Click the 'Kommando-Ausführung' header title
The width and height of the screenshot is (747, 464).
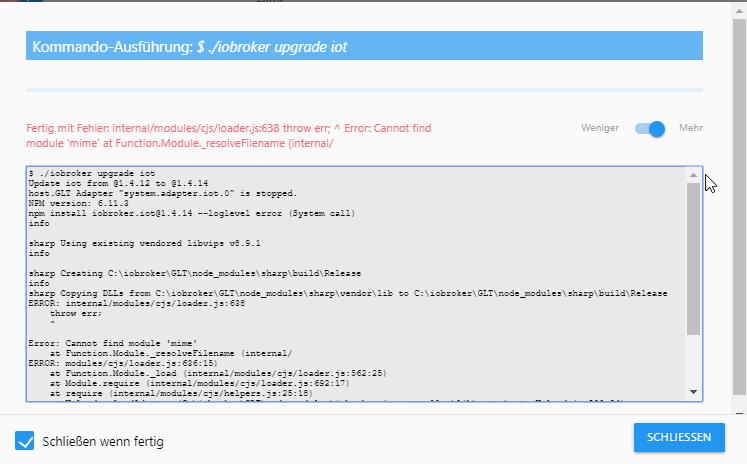tap(190, 47)
